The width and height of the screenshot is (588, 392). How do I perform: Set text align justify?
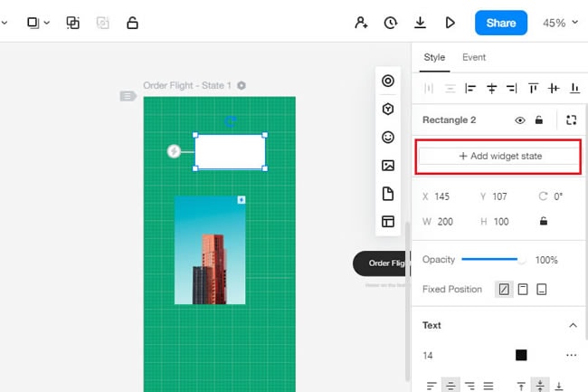pos(488,386)
